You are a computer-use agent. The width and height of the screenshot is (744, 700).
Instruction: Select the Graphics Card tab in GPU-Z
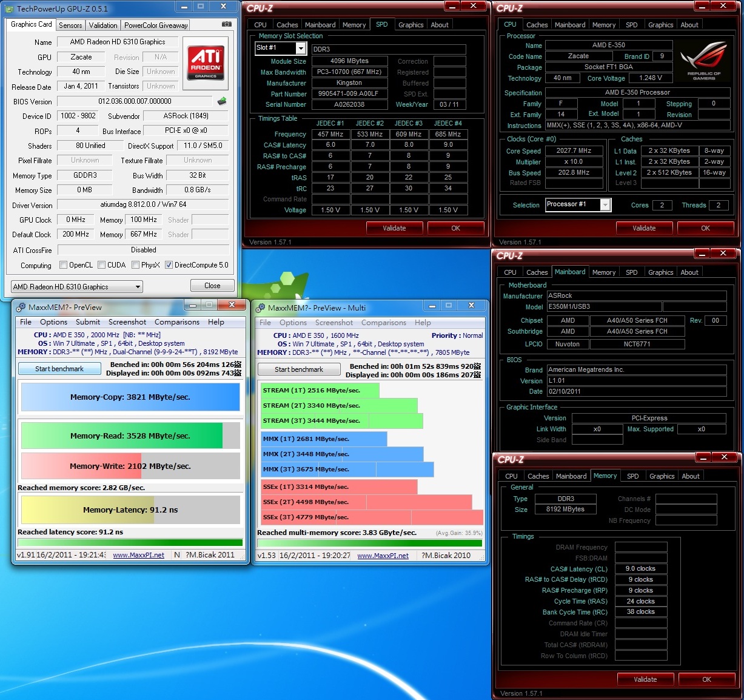pos(32,24)
